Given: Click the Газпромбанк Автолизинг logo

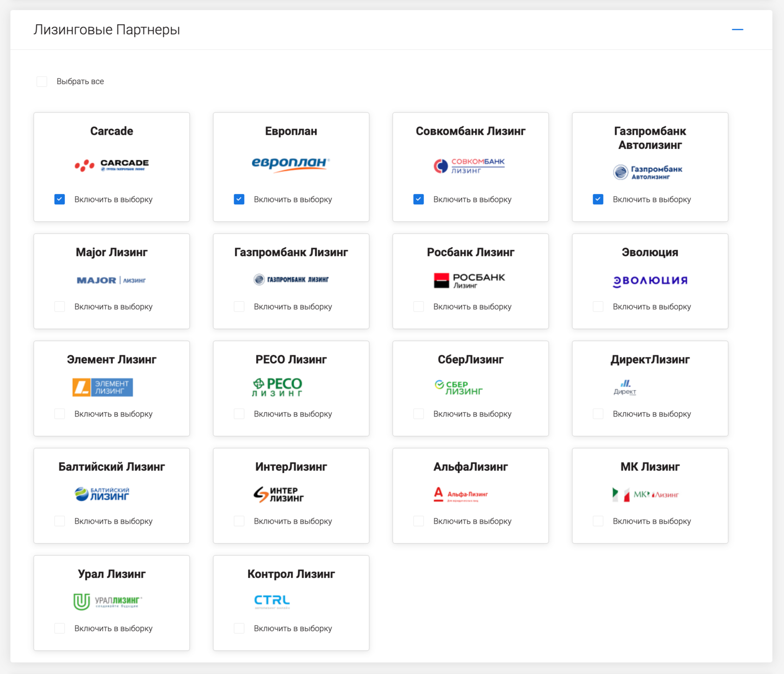Looking at the screenshot, I should pos(648,172).
